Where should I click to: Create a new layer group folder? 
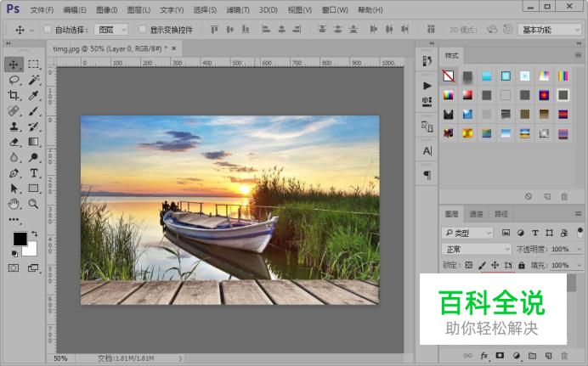click(x=532, y=356)
